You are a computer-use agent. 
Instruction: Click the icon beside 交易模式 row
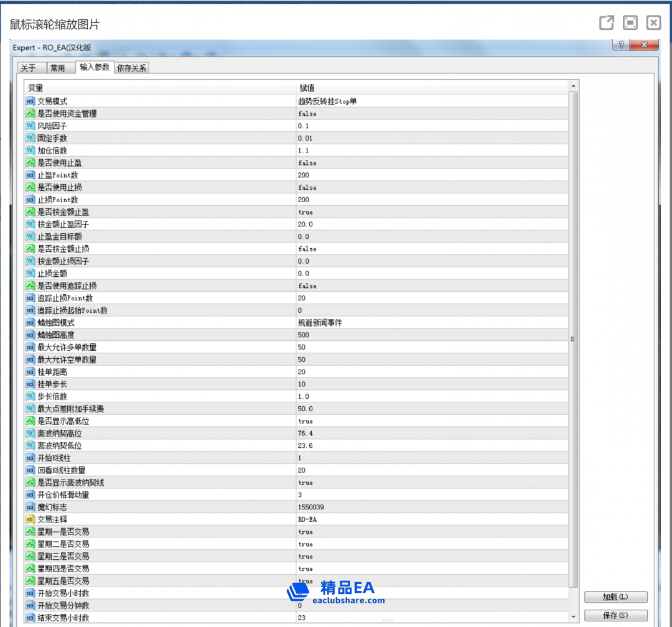[x=30, y=101]
